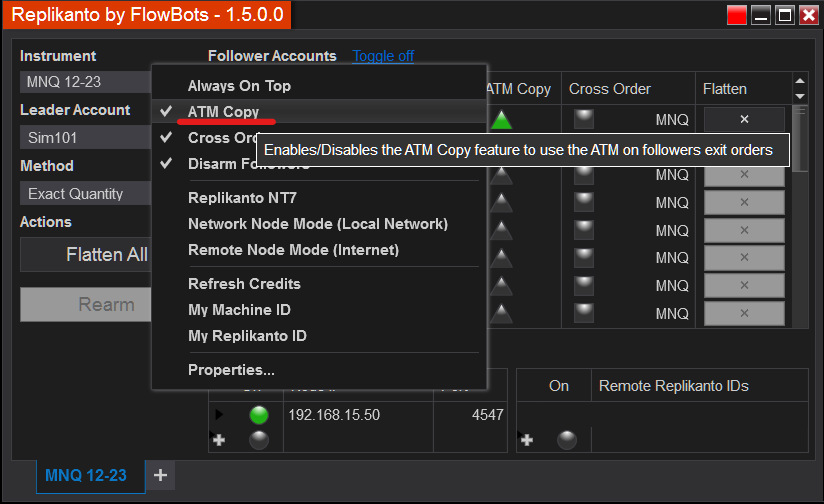Toggle the Always On Top menu option
This screenshot has height=504, width=824.
click(x=319, y=86)
